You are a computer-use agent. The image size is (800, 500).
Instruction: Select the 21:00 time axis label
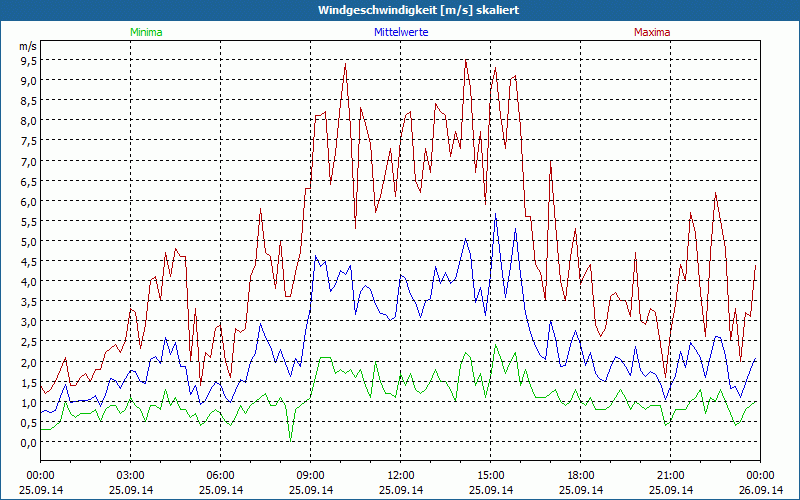[671, 475]
